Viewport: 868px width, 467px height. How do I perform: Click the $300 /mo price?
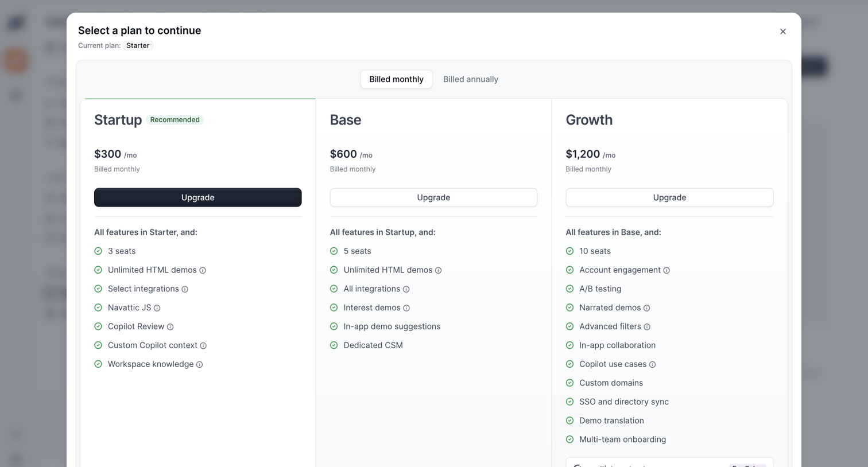tap(115, 154)
